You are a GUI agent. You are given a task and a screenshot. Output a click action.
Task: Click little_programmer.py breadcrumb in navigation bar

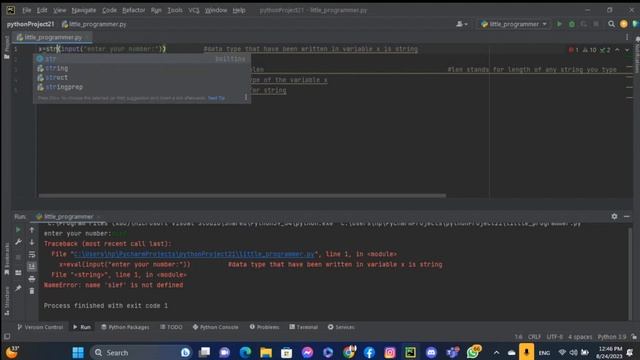tap(94, 24)
